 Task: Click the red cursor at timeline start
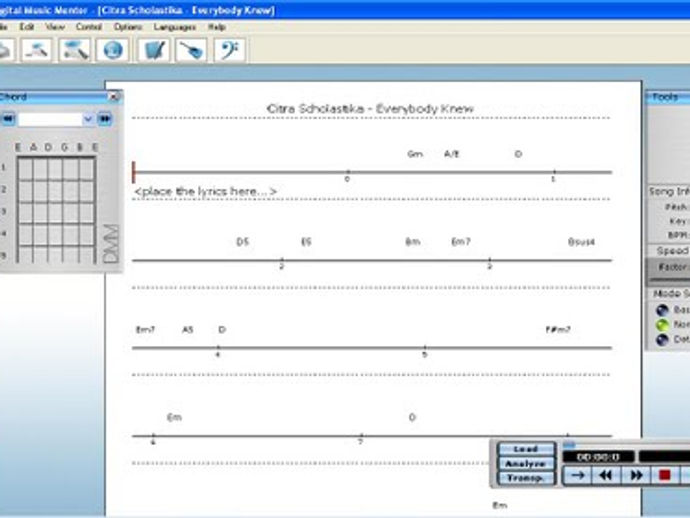pos(133,172)
